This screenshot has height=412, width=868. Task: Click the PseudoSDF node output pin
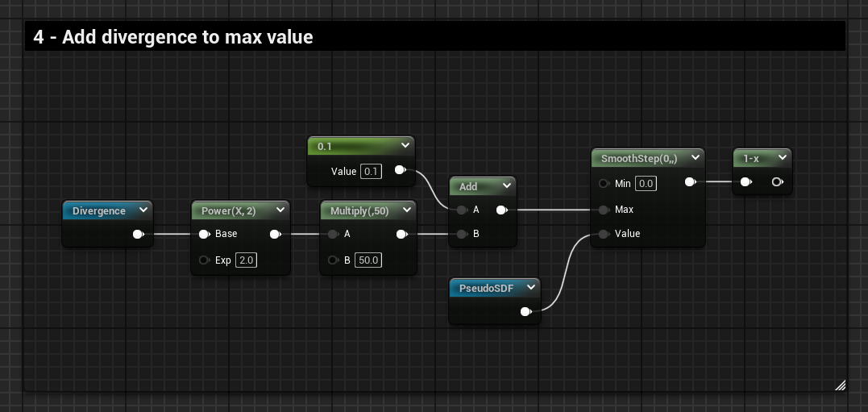tap(525, 311)
